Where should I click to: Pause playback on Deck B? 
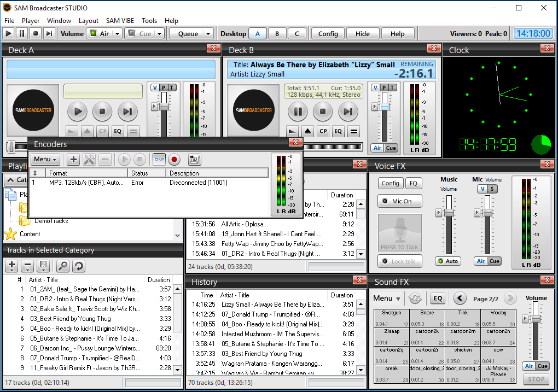pyautogui.click(x=298, y=112)
